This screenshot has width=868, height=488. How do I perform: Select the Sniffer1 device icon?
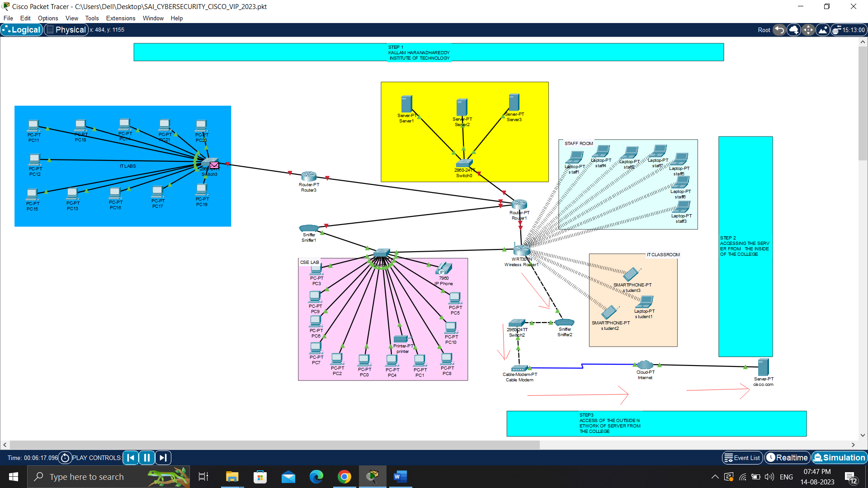pos(309,229)
